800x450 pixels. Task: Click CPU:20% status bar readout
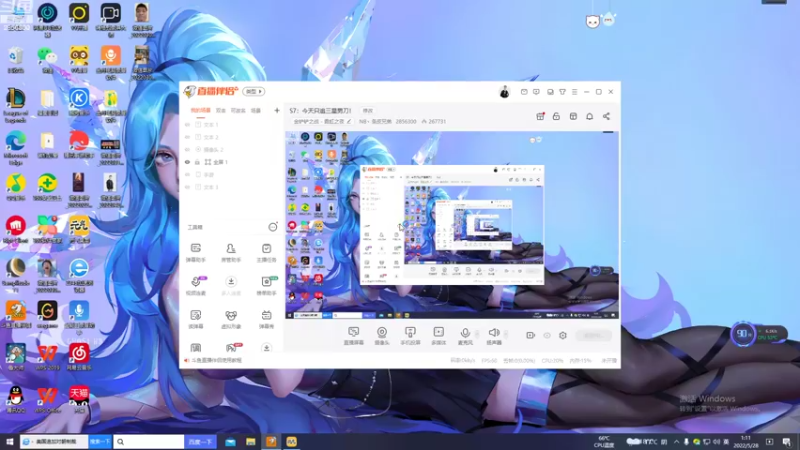(x=553, y=360)
